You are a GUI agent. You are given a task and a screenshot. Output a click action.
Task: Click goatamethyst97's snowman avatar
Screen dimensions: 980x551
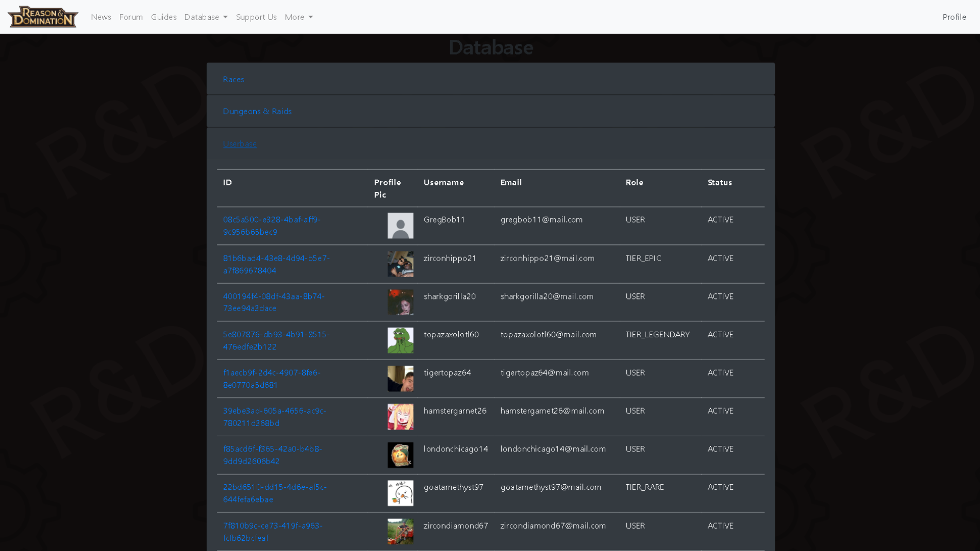click(x=400, y=493)
